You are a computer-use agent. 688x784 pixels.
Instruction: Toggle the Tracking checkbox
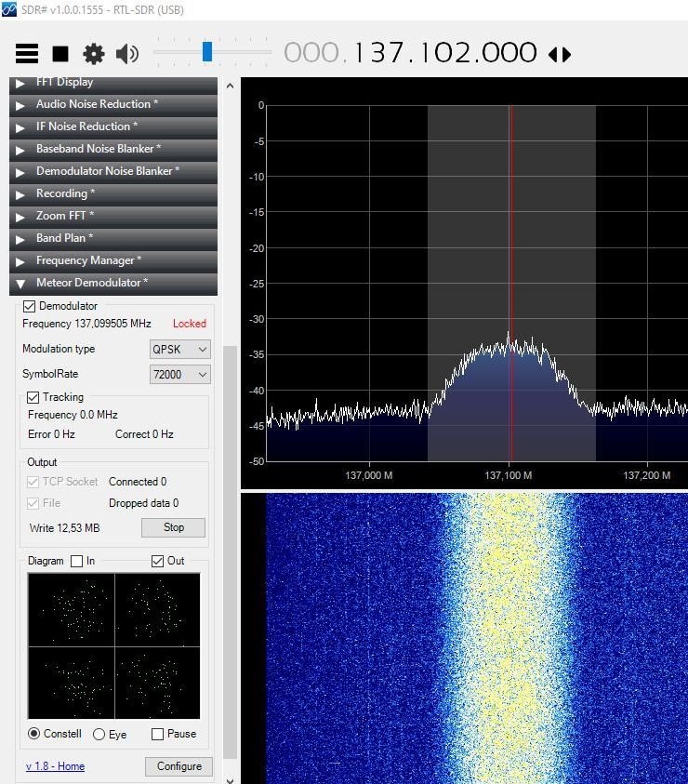click(x=34, y=397)
